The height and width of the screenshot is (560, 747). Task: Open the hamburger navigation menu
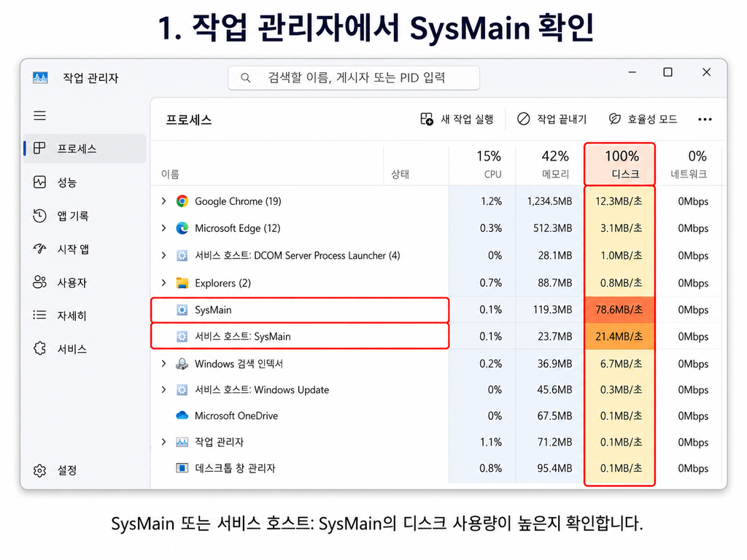click(x=39, y=116)
